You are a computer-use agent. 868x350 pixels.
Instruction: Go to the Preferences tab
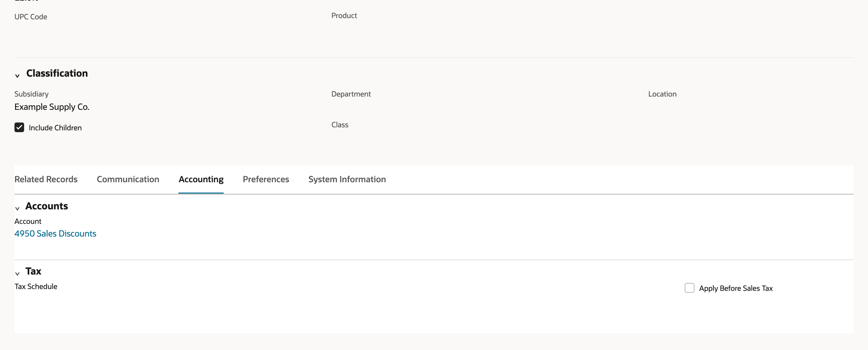pos(266,180)
